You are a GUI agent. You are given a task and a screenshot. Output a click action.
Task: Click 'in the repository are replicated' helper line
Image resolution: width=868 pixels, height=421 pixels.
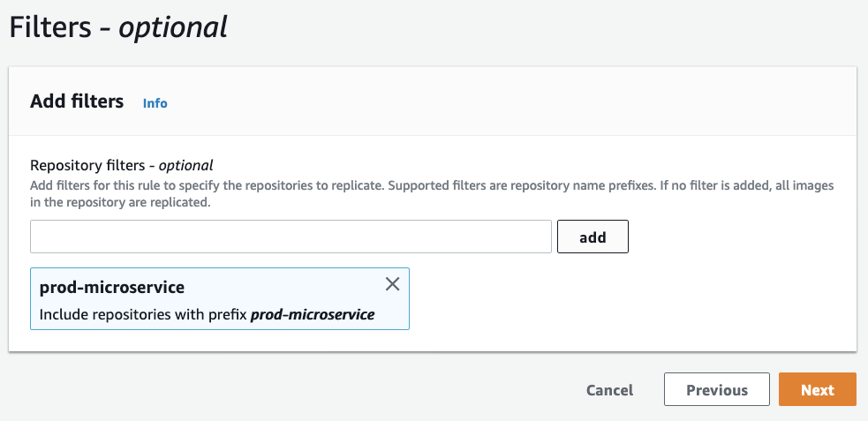pos(120,202)
